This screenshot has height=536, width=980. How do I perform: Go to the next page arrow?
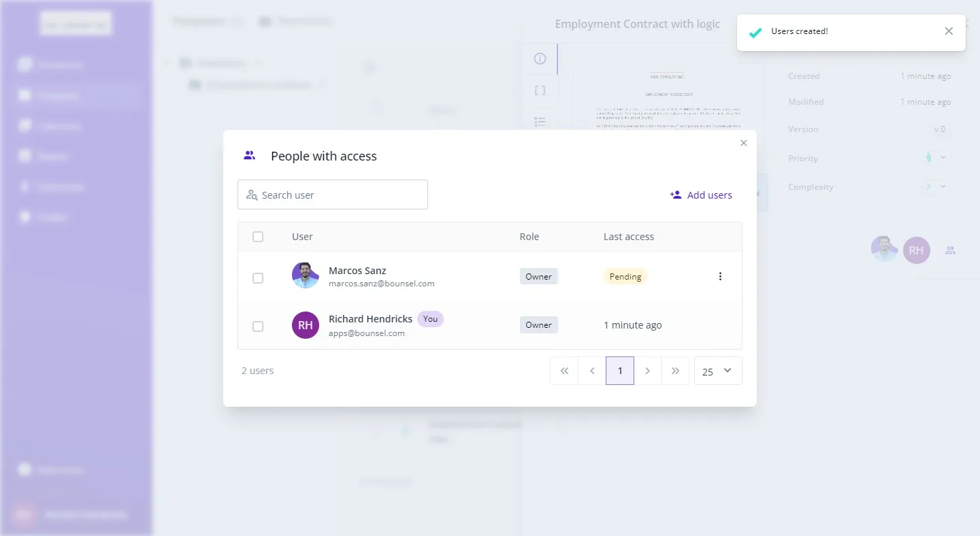pyautogui.click(x=647, y=371)
